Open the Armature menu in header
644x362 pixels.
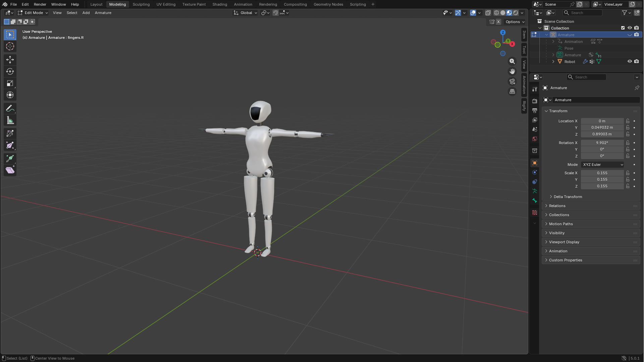(x=103, y=13)
